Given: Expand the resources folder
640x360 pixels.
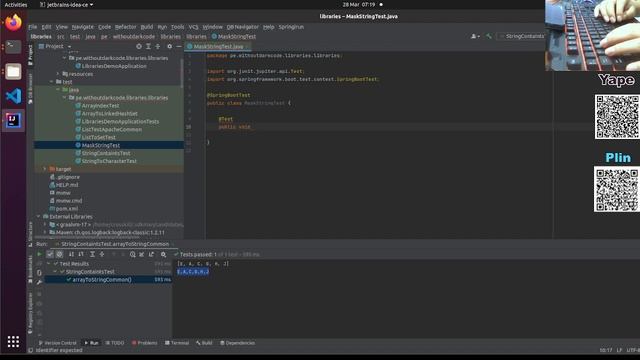Looking at the screenshot, I should click(x=58, y=74).
